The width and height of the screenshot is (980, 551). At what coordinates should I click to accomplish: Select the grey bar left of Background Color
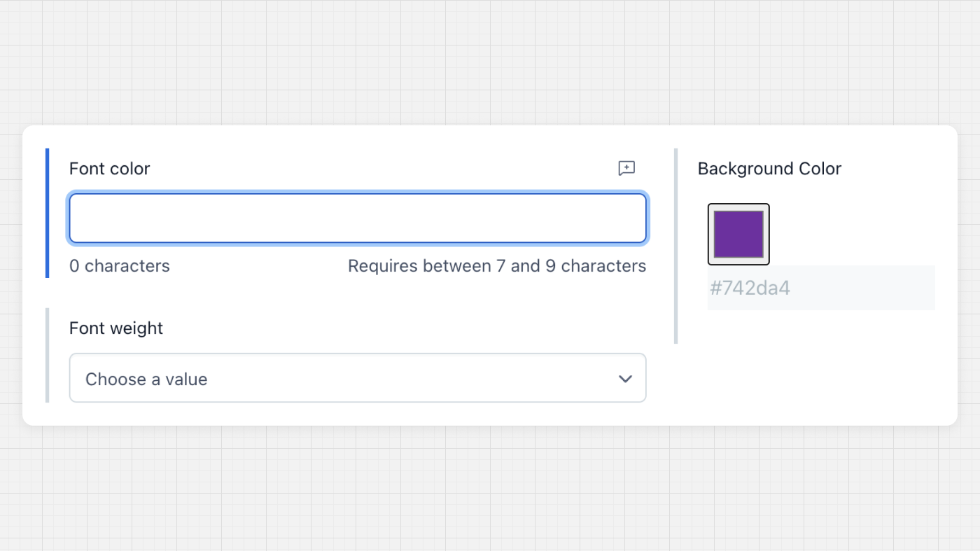(675, 246)
